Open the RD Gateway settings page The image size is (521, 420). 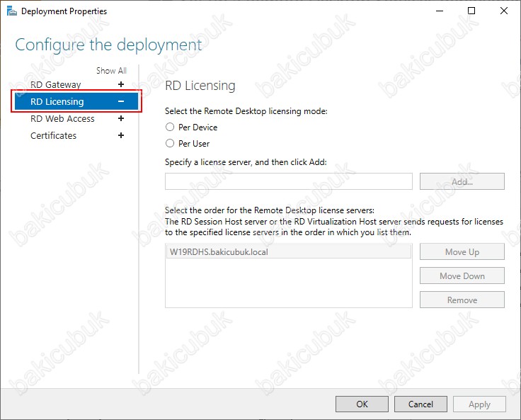click(x=55, y=84)
